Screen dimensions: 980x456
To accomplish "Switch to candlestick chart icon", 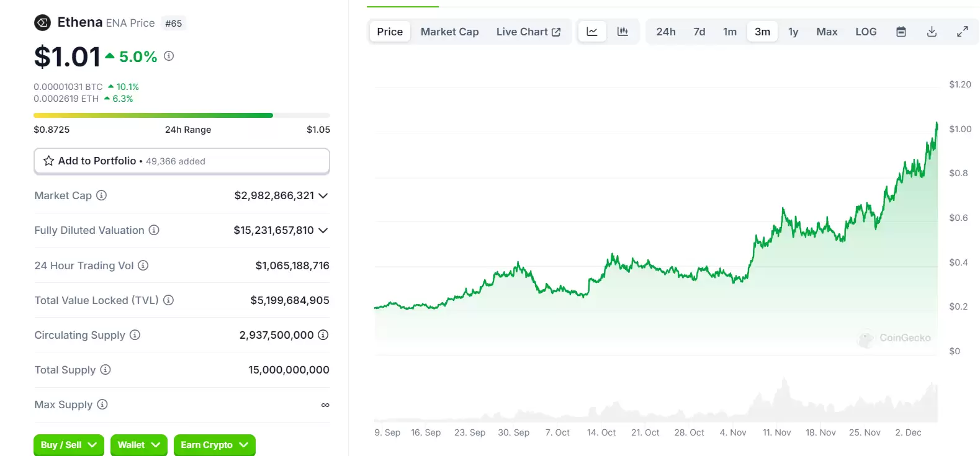I will pyautogui.click(x=623, y=32).
